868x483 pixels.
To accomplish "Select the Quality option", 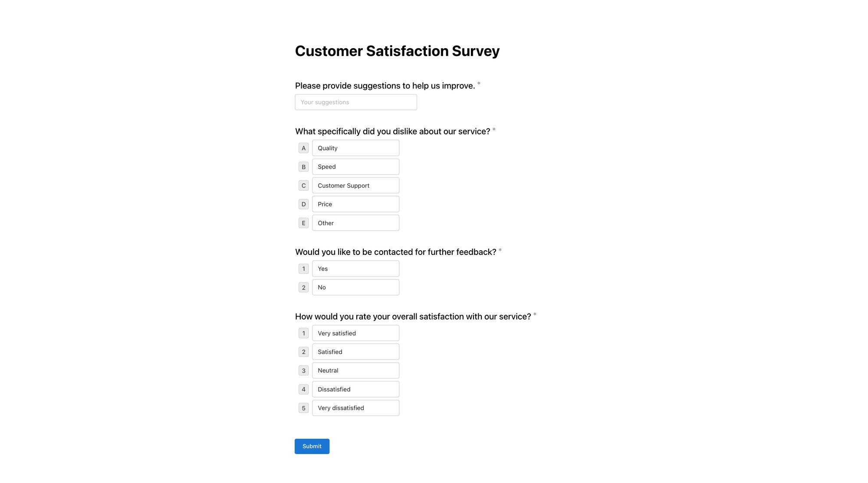I will tap(355, 148).
